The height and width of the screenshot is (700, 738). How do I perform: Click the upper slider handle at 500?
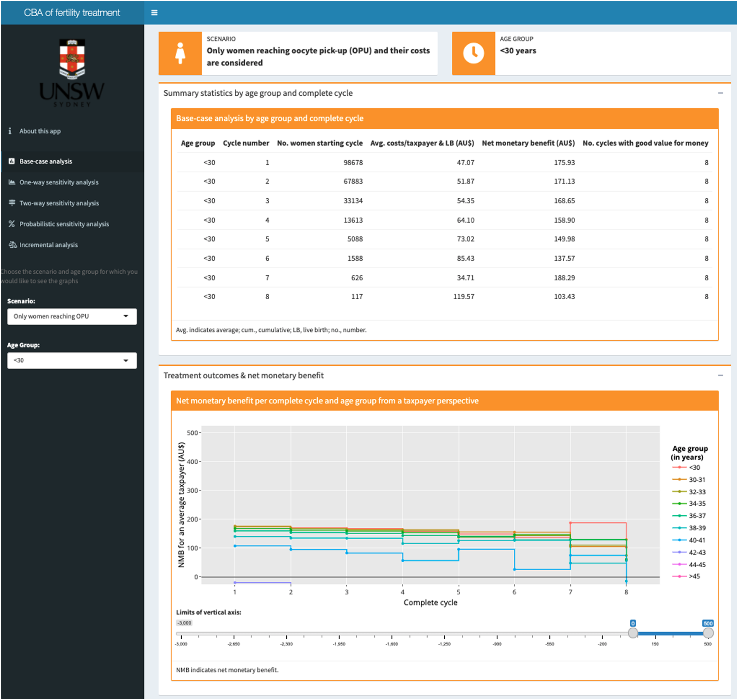click(708, 633)
